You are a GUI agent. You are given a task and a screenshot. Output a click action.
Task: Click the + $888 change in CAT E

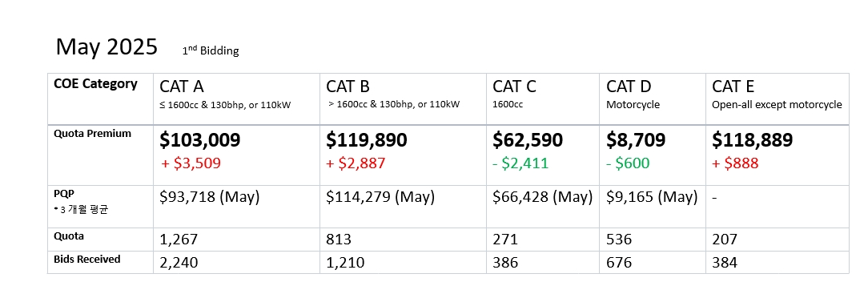coord(736,163)
